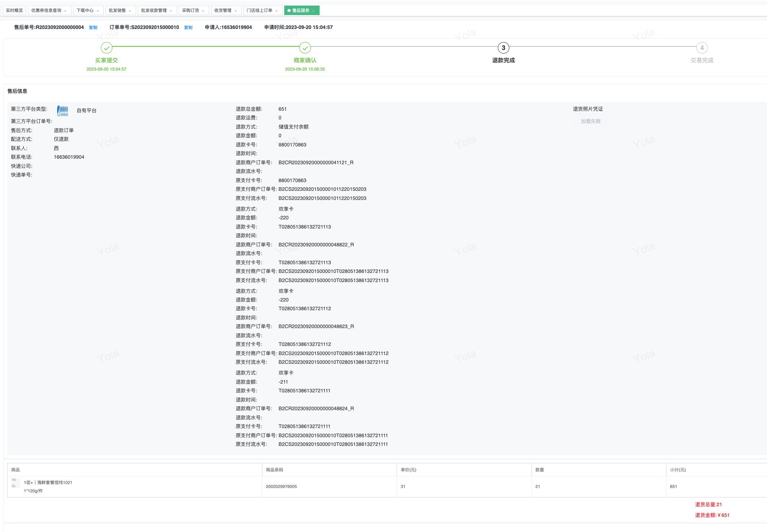The image size is (767, 532).
Task: Open the 门店线上订单 tab
Action: pyautogui.click(x=259, y=11)
